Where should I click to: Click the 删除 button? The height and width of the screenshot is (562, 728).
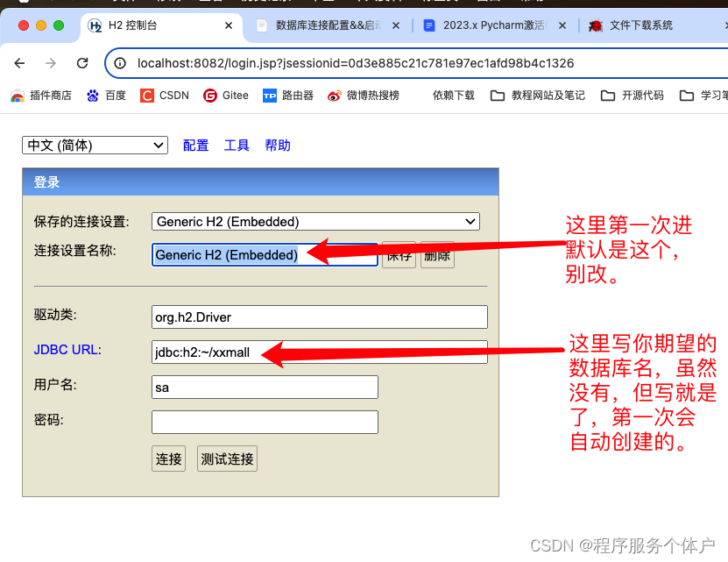[x=437, y=255]
